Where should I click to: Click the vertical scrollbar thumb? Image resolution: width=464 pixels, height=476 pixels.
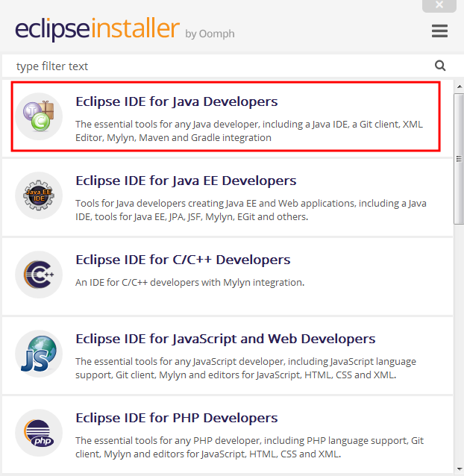click(x=459, y=159)
